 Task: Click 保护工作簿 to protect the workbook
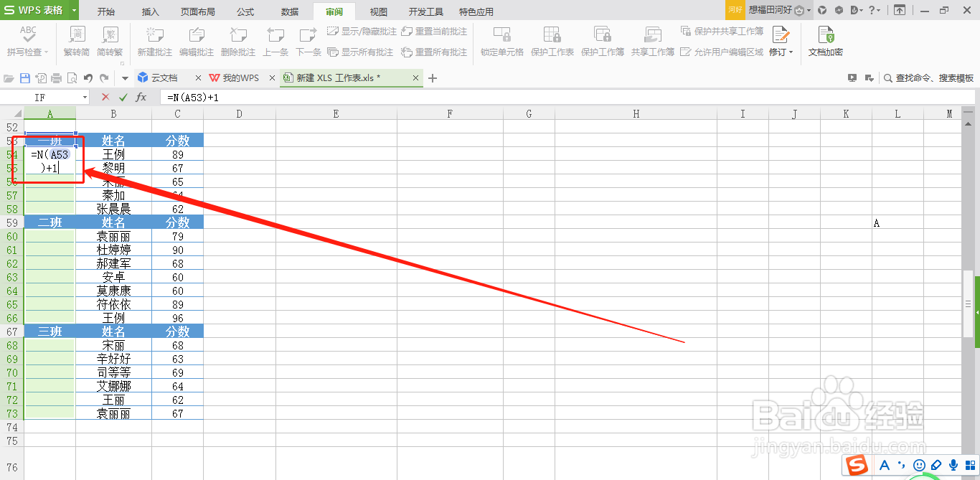point(603,41)
